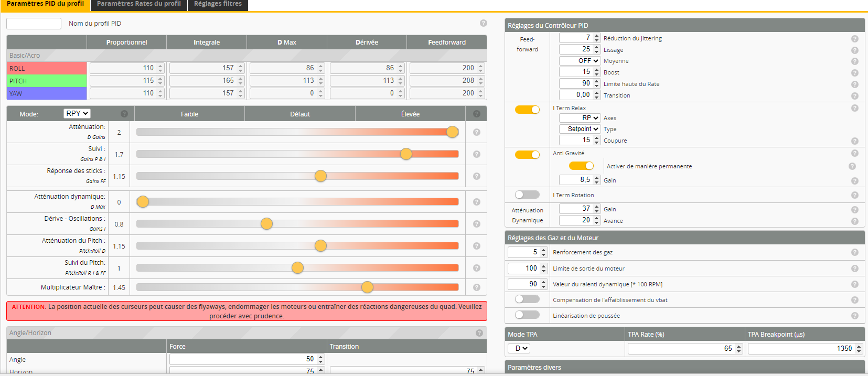Click help icon for I Term Relax
The width and height of the screenshot is (868, 376).
855,108
